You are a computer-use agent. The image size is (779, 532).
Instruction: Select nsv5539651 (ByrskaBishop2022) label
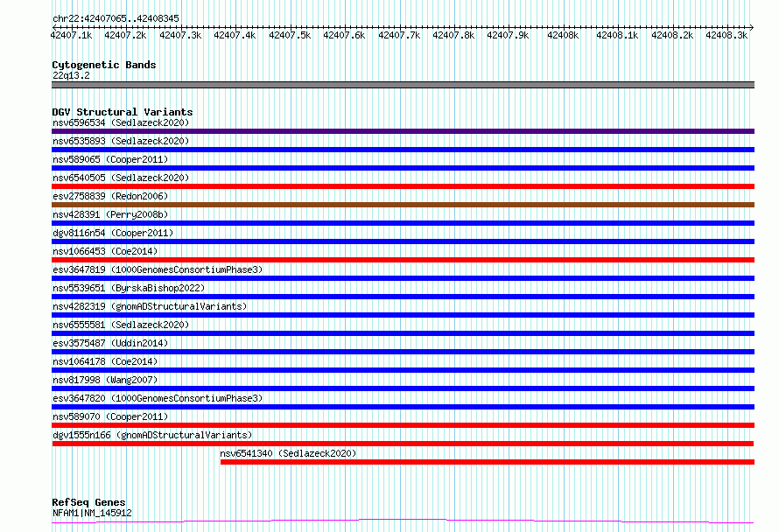pos(129,288)
